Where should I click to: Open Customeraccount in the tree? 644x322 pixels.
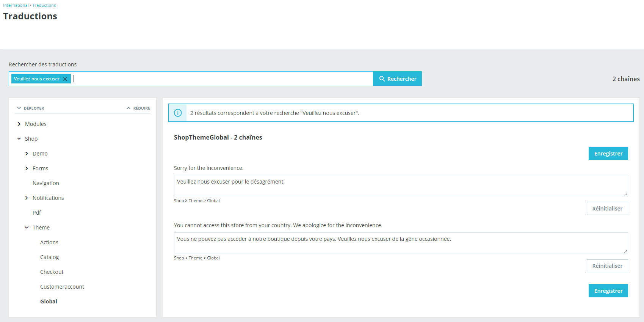click(x=62, y=287)
